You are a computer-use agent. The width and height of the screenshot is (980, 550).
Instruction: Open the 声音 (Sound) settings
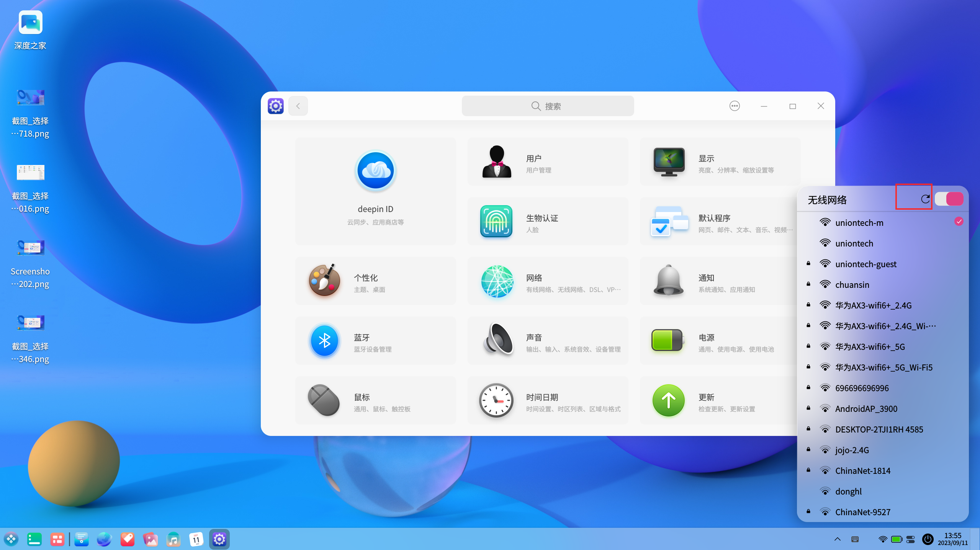547,341
